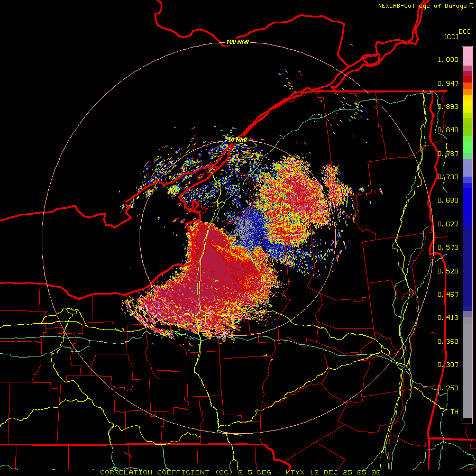Click the light pink swatch at color bar top
This screenshot has height=476, width=476.
pos(467,57)
